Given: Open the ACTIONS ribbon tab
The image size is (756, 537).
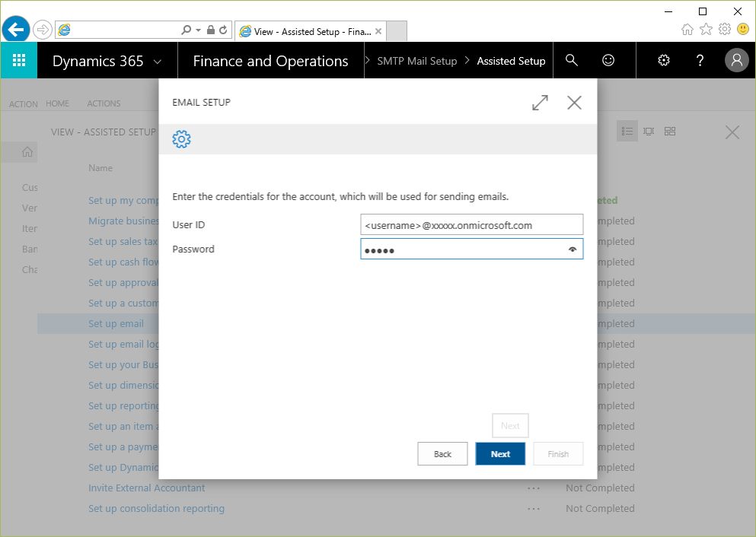Looking at the screenshot, I should pyautogui.click(x=104, y=103).
